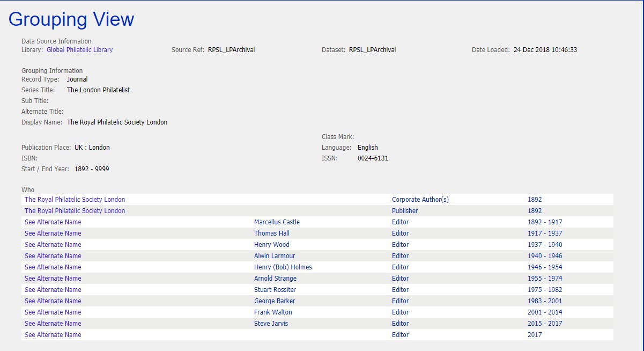644x351 pixels.
Task: Click the Editor role link for Thomas Hall
Action: (x=400, y=233)
